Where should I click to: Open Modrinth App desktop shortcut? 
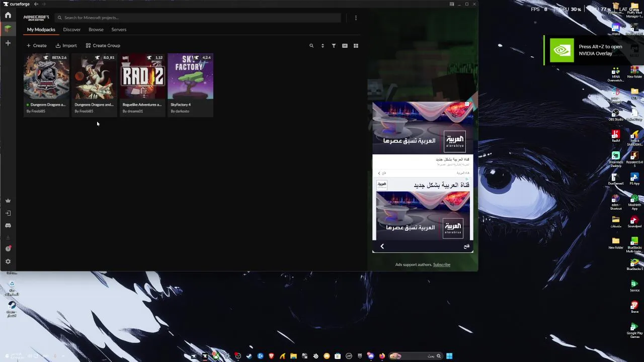[634, 201]
